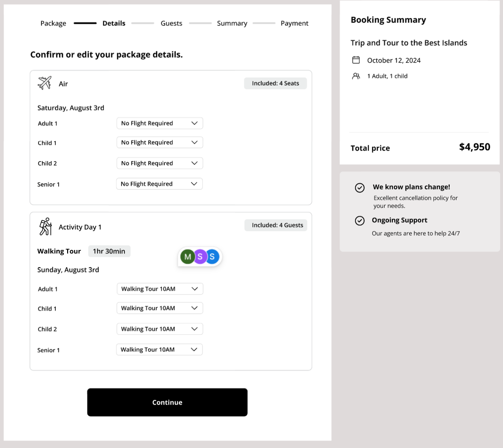Click the hiker icon beside Activity Day 1
The image size is (503, 448).
pos(45,226)
